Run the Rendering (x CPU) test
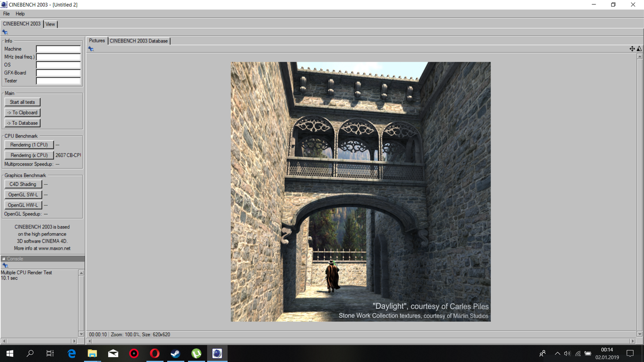 [x=29, y=155]
